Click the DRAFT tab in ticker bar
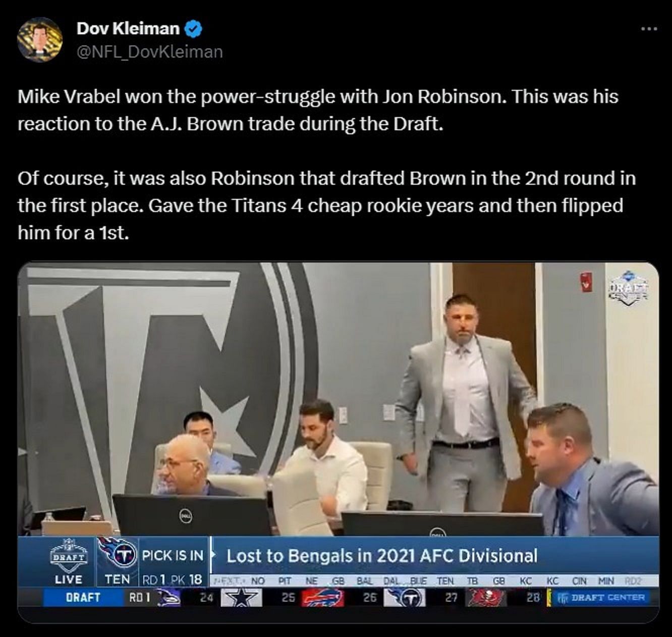 [x=83, y=598]
